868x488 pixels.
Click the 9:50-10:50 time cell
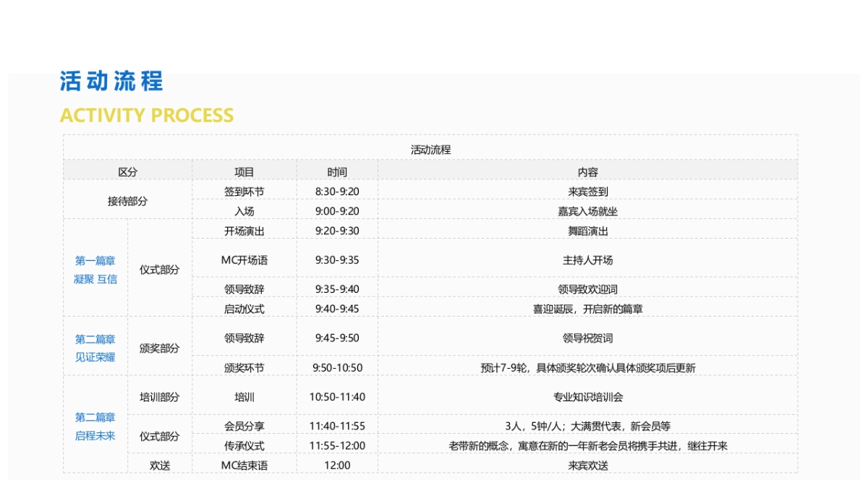point(337,367)
